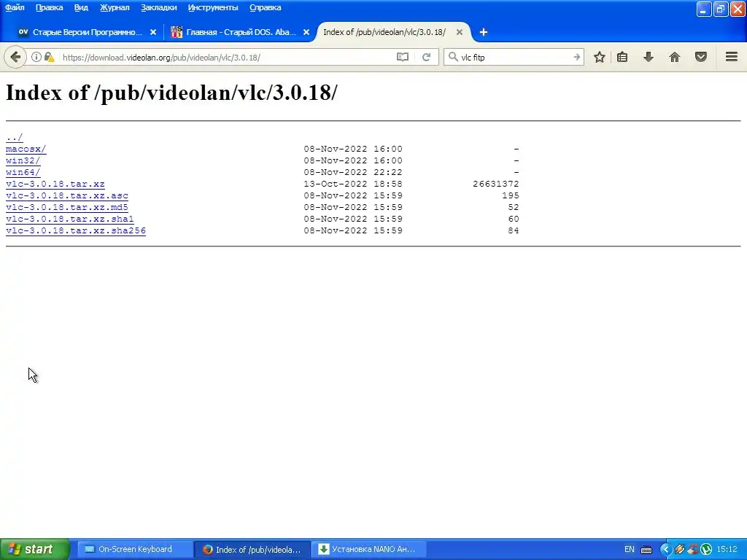Click the magnifier icon in search box
This screenshot has width=747, height=560.
coord(453,57)
